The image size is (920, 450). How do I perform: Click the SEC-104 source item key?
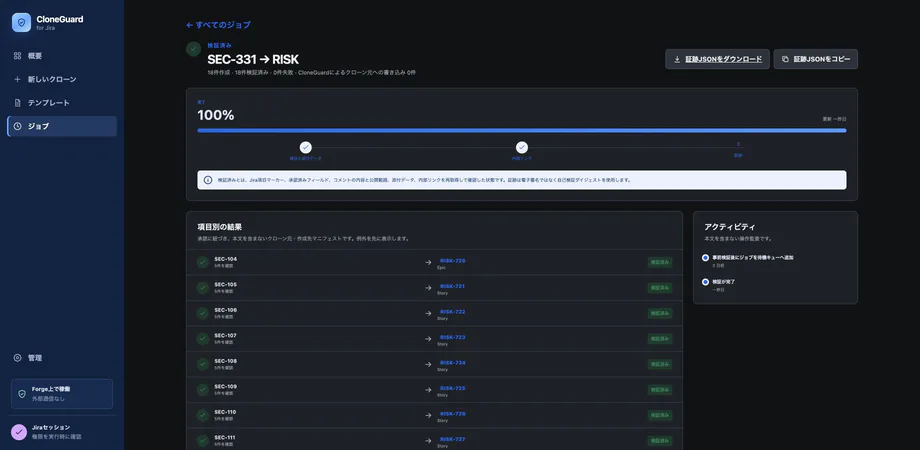click(x=226, y=259)
